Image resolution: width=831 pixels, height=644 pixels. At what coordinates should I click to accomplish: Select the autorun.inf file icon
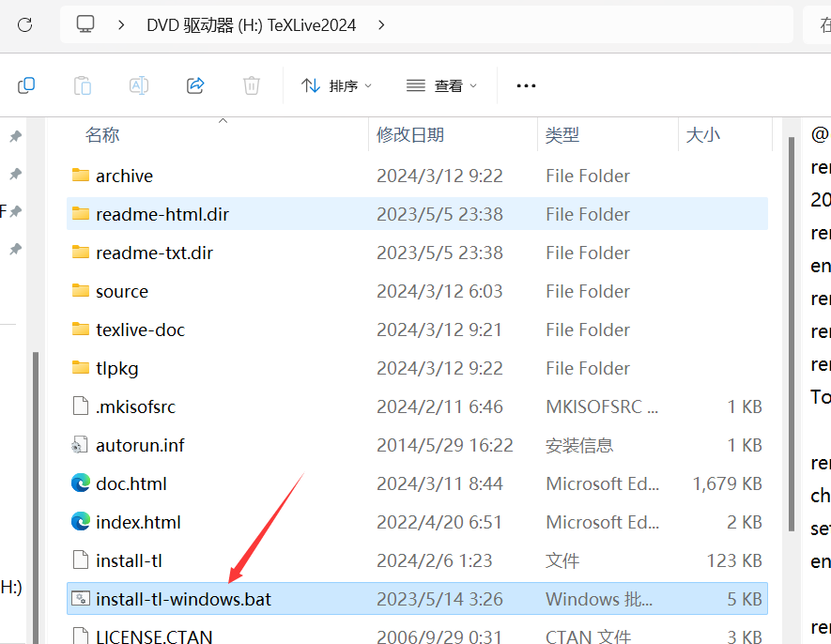[80, 445]
